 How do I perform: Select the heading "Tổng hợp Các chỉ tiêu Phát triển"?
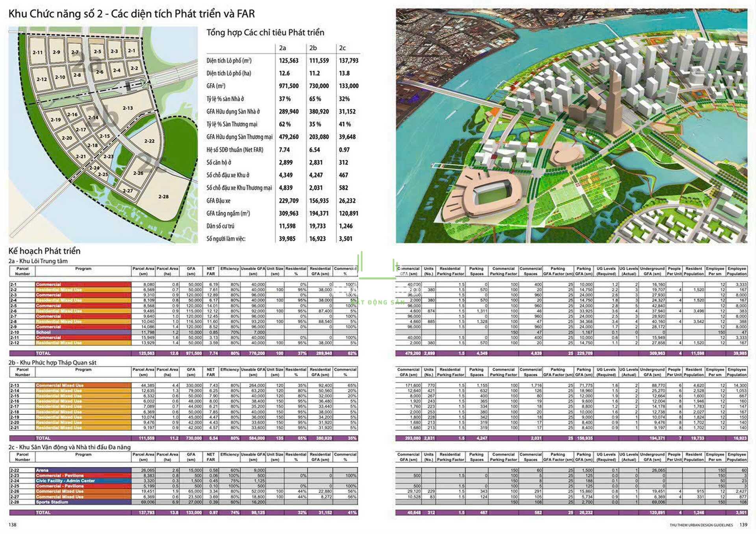(x=265, y=33)
